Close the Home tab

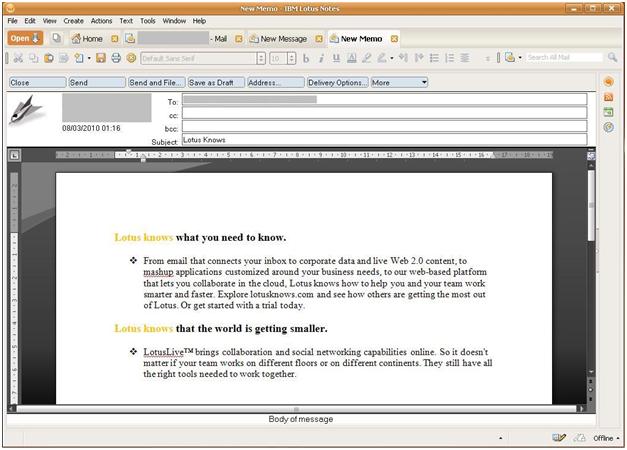click(115, 39)
